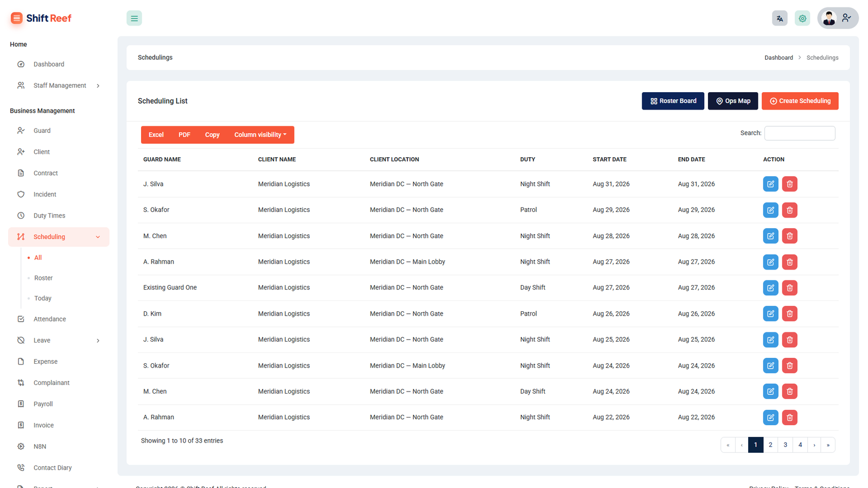
Task: Click the Roster Board button
Action: pyautogui.click(x=673, y=101)
